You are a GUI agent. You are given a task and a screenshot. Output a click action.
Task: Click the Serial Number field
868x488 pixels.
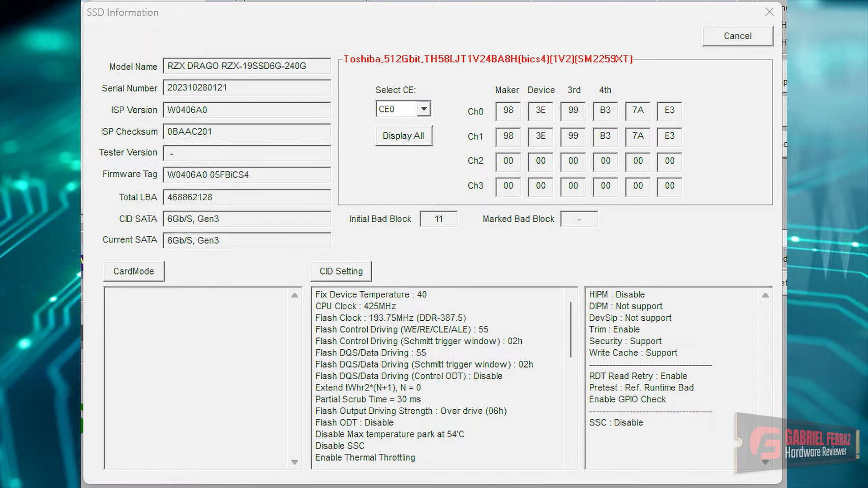point(247,87)
